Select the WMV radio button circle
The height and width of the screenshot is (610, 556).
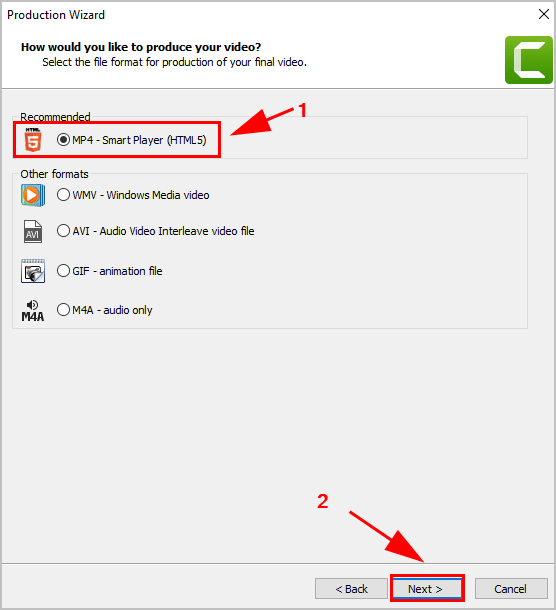tap(63, 195)
